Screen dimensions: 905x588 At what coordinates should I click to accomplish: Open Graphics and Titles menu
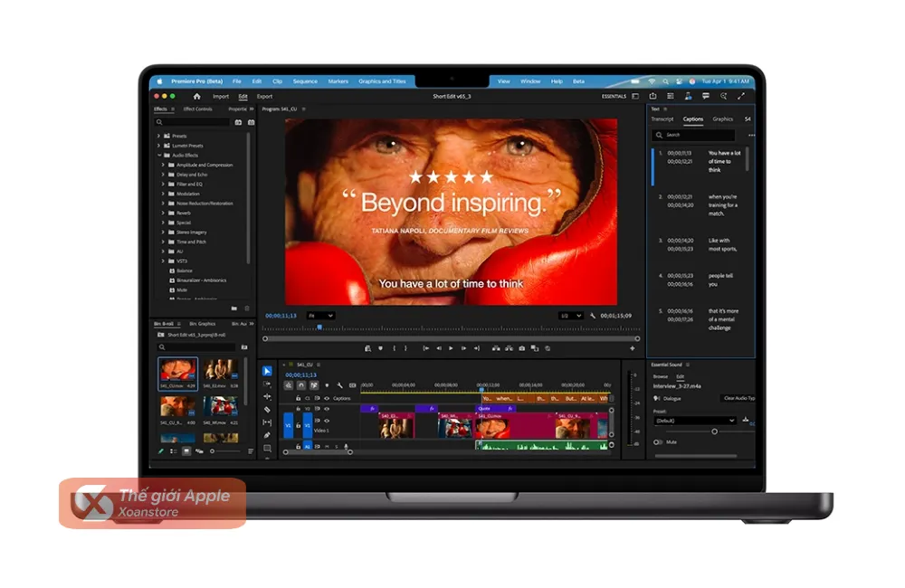coord(382,81)
